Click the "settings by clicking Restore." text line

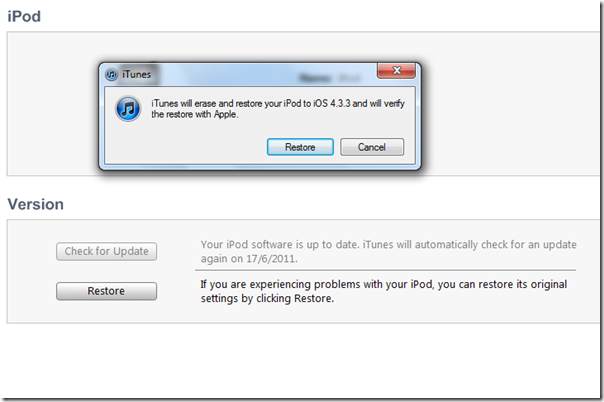click(267, 298)
